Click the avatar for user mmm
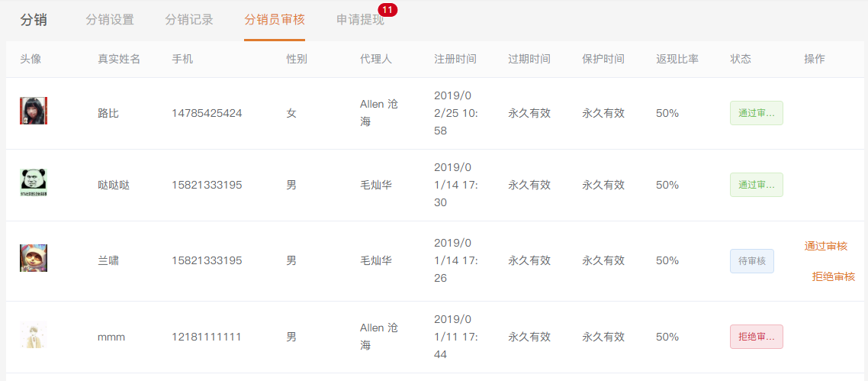This screenshot has width=868, height=381. 34,335
